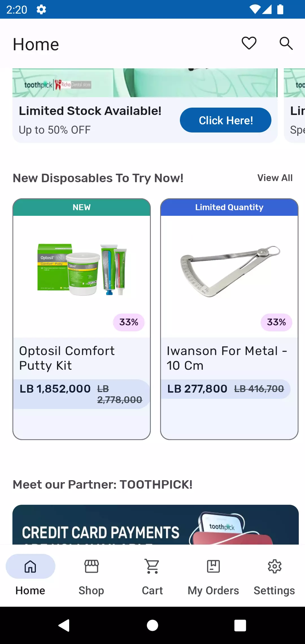Select the Iwanson For Metal - 10 Cm title

click(227, 358)
